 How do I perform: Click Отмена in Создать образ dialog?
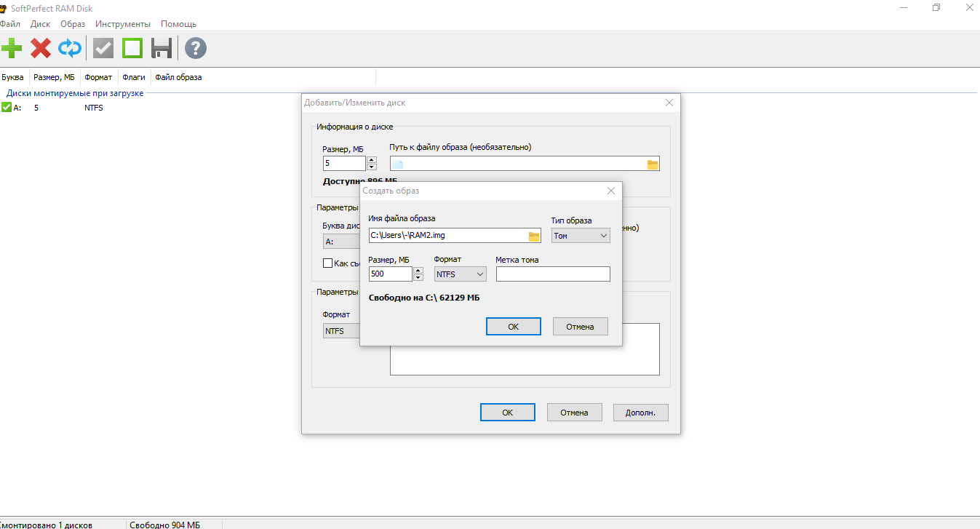point(580,327)
